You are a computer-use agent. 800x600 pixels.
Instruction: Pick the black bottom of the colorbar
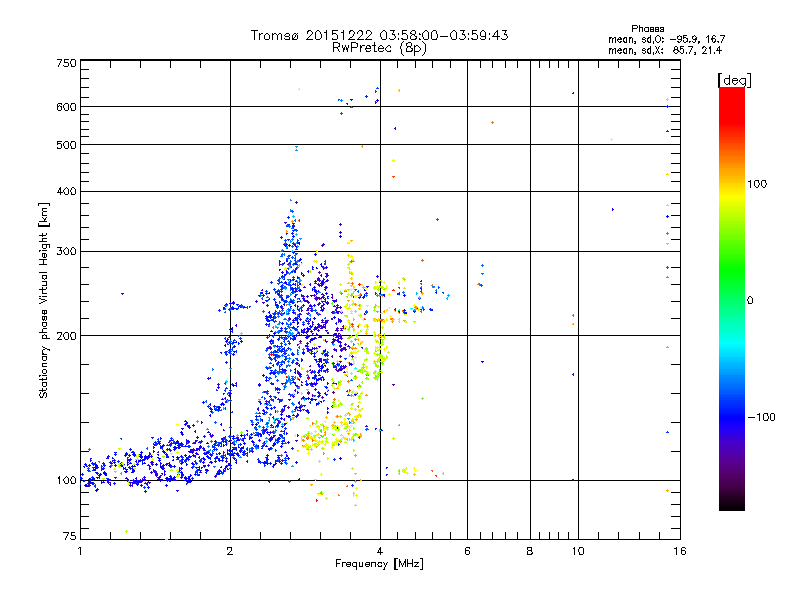[x=732, y=503]
